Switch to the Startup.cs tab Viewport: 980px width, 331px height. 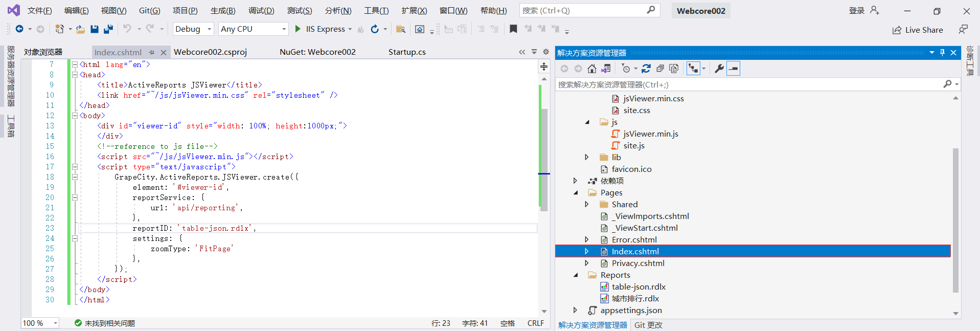click(x=407, y=52)
